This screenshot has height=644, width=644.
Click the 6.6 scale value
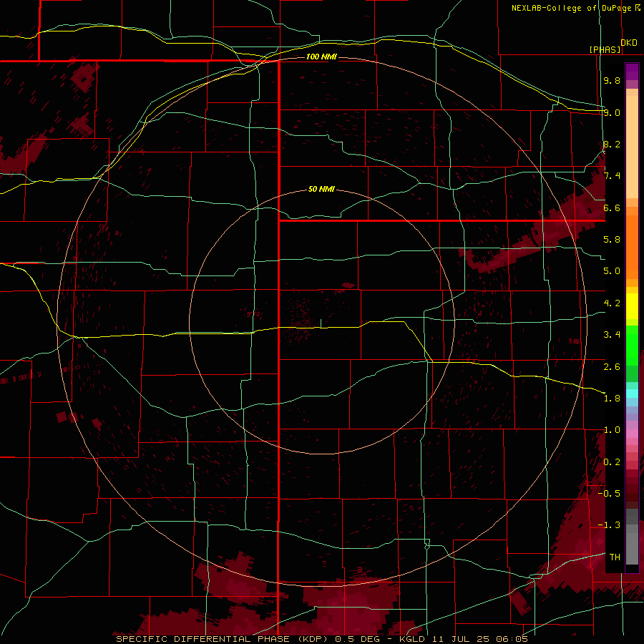pos(612,208)
